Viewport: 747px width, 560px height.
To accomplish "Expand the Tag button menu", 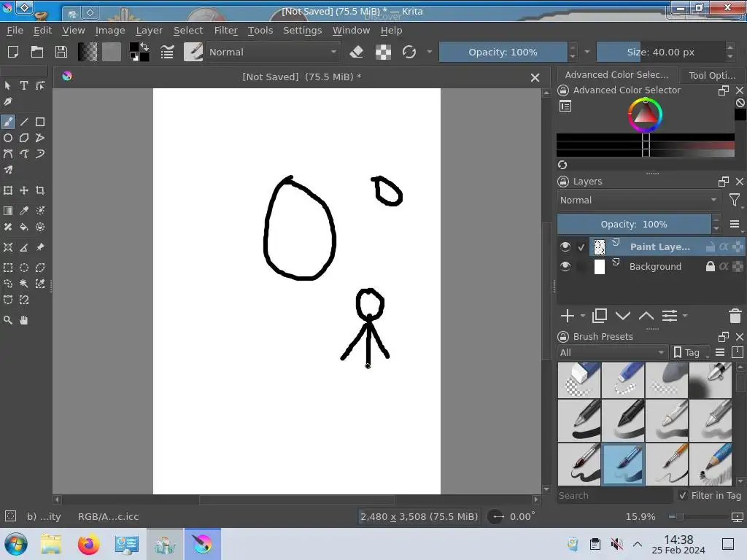I will tap(690, 352).
